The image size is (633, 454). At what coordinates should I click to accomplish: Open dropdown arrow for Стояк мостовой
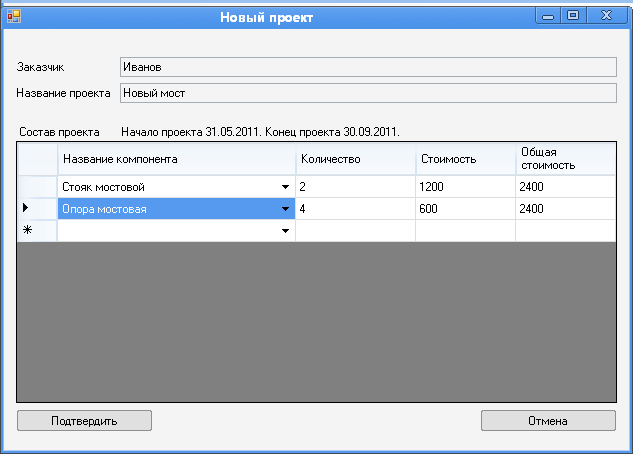coord(285,187)
